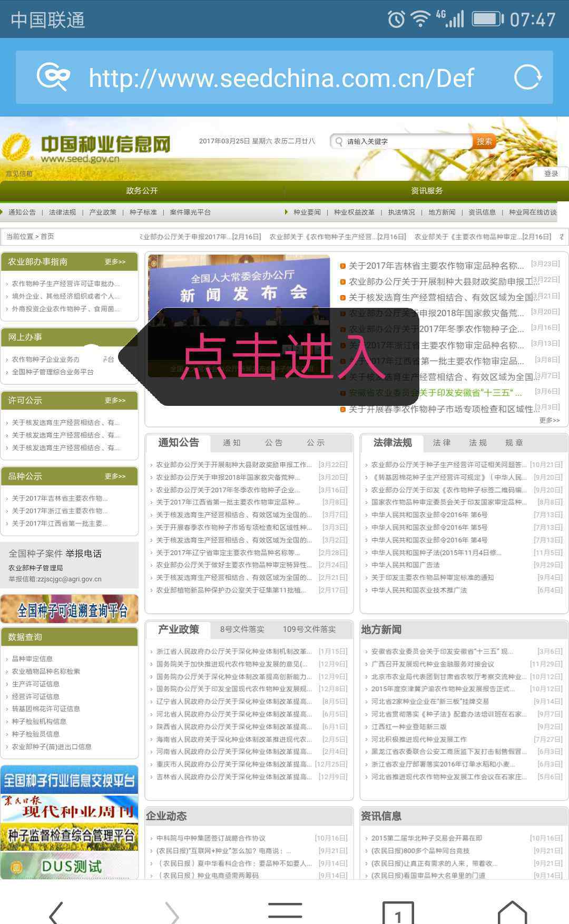The image size is (569, 924).
Task: Open 生产许可证信息 data query
Action: click(x=35, y=684)
